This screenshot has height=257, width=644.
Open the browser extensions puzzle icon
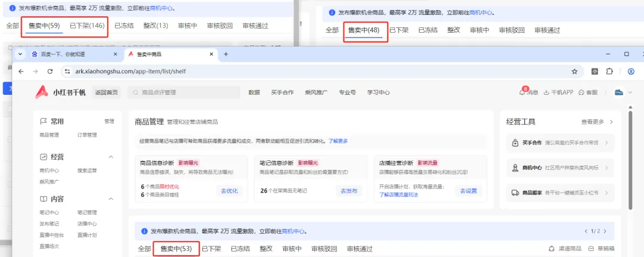click(x=609, y=72)
